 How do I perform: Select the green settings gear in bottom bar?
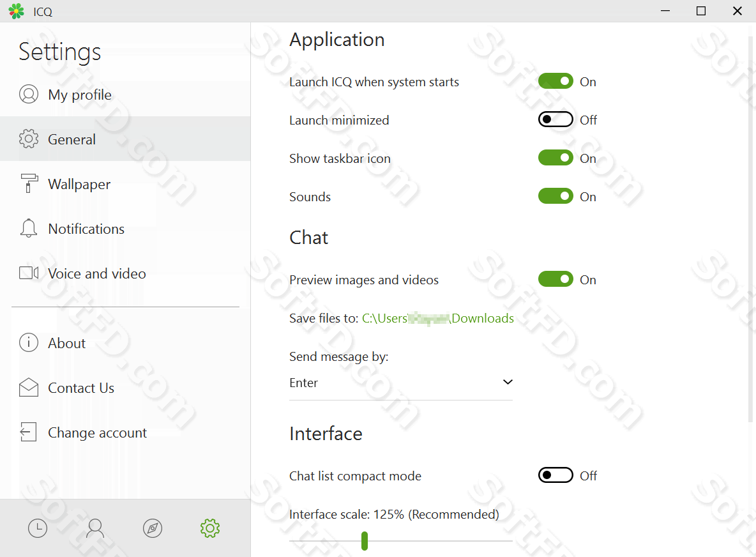(210, 528)
